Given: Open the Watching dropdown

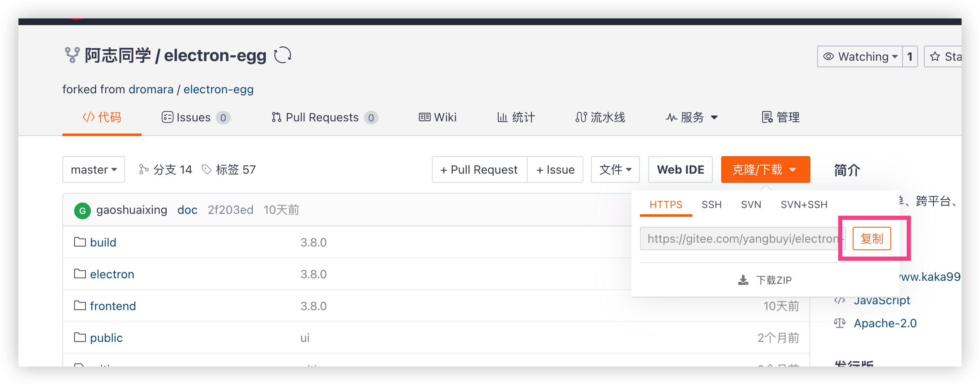Looking at the screenshot, I should pos(860,56).
